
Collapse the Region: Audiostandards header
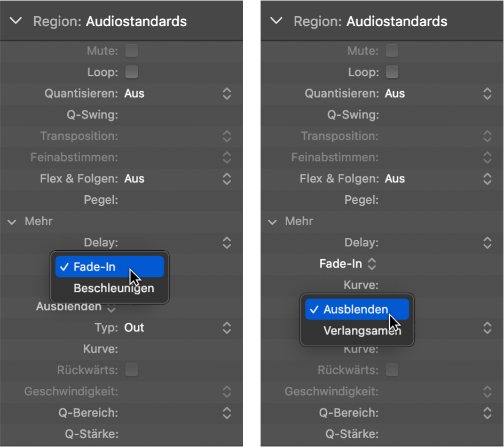(x=14, y=21)
